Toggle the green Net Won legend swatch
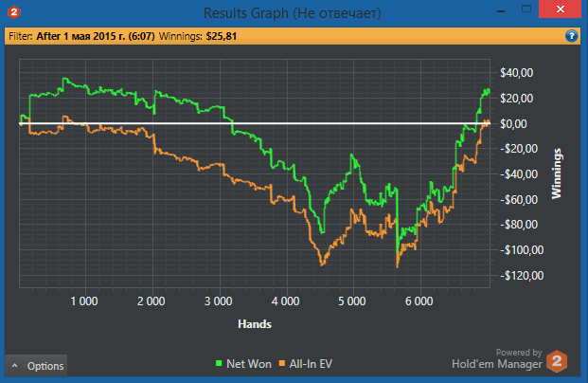Screen dimensions: 588x383 click(x=219, y=363)
